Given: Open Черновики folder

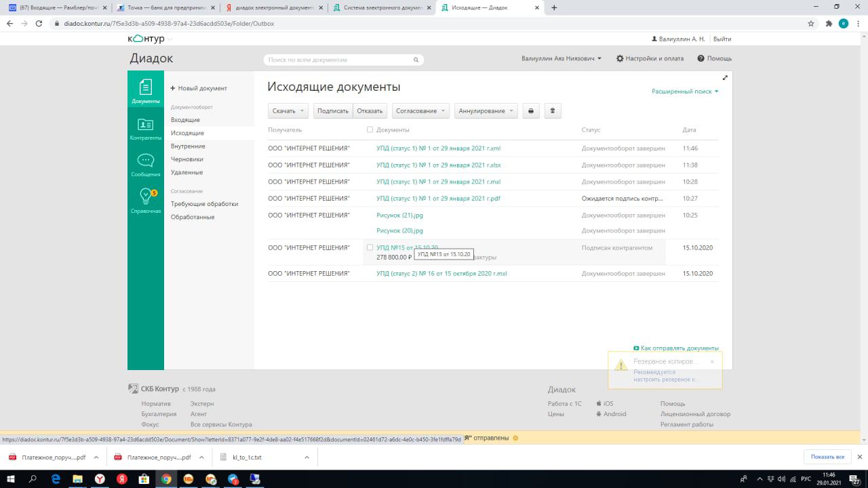Looking at the screenshot, I should tap(187, 159).
